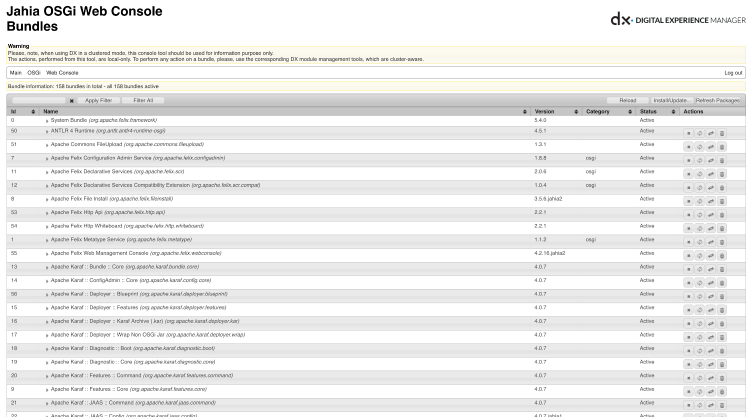Click the Digital Experience Manager logo
The height and width of the screenshot is (417, 750).
click(x=678, y=20)
